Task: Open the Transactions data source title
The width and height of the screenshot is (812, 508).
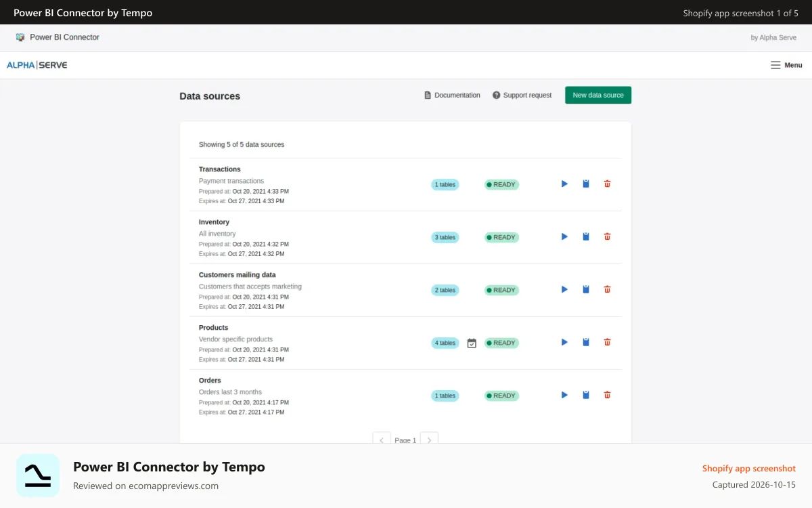Action: tap(220, 169)
